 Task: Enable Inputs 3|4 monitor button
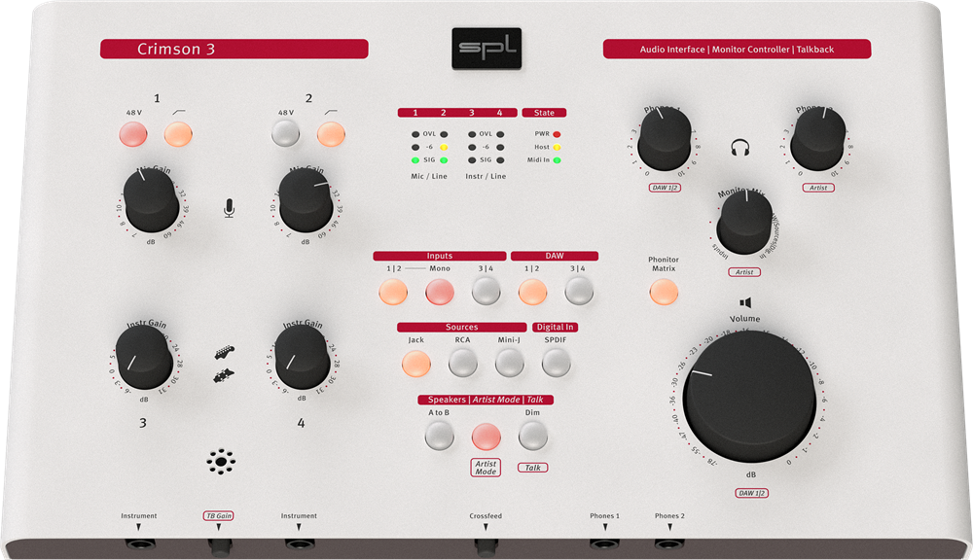point(486,291)
